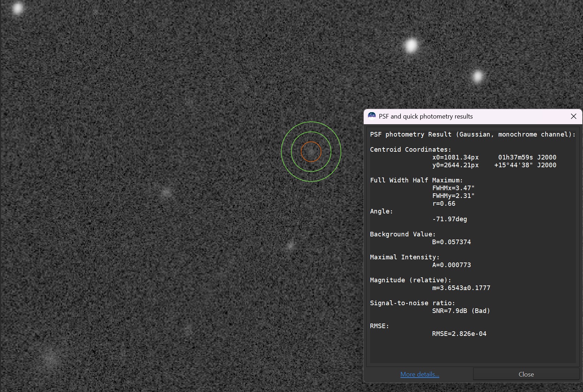Click the RMSE=2.826e-04 value
The width and height of the screenshot is (583, 392).
pos(459,334)
